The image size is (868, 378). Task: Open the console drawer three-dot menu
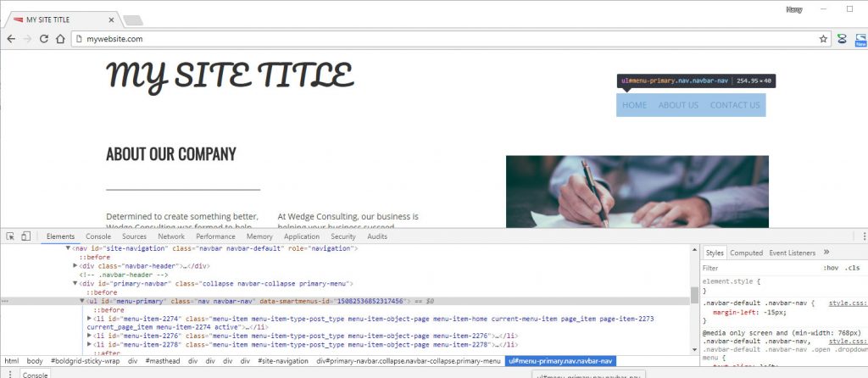[x=9, y=374]
